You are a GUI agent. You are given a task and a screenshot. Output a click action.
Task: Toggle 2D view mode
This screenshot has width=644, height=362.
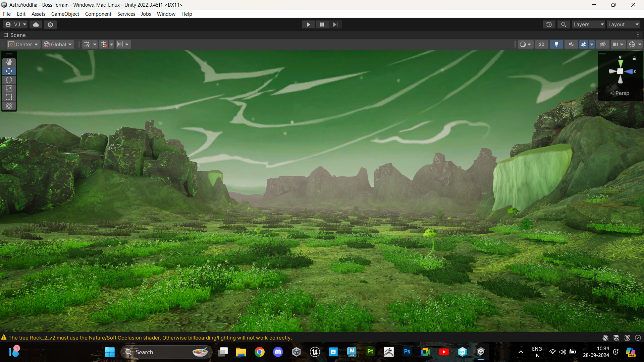point(542,44)
